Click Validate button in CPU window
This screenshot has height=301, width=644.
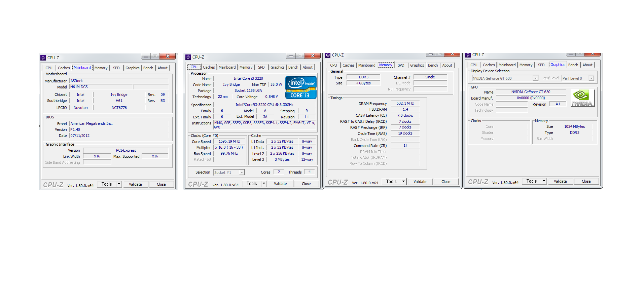coord(280,184)
